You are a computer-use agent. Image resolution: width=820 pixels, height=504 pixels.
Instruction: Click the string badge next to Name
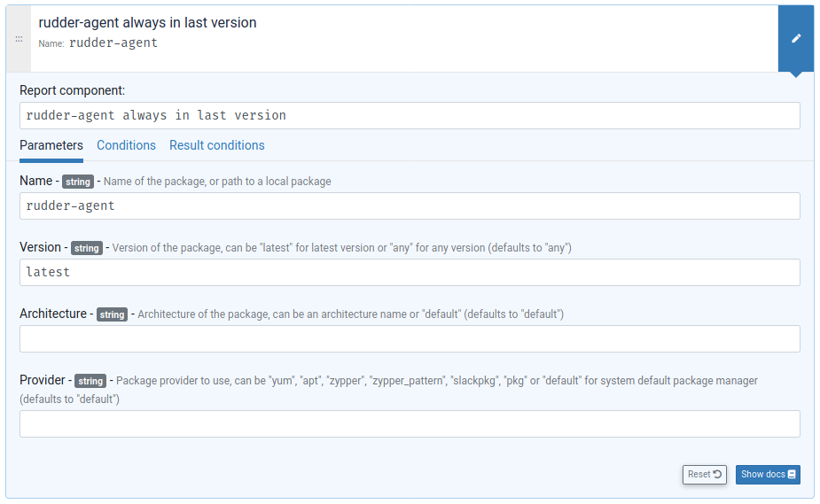[x=78, y=182]
